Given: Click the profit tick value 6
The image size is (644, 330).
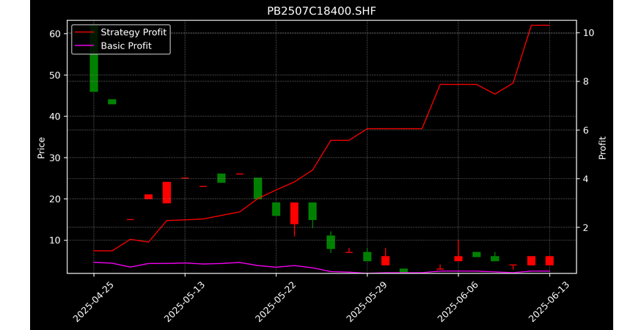Looking at the screenshot, I should coord(585,130).
